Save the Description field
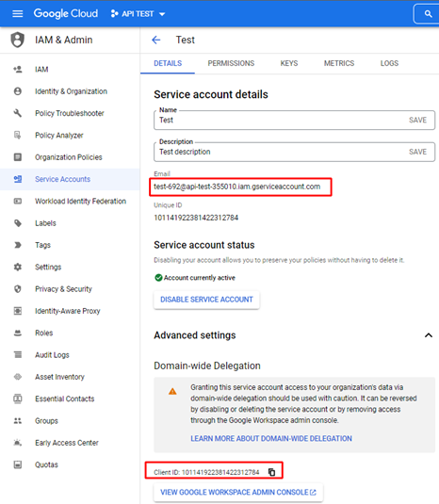Viewport: 439px width, 504px height. 417,152
